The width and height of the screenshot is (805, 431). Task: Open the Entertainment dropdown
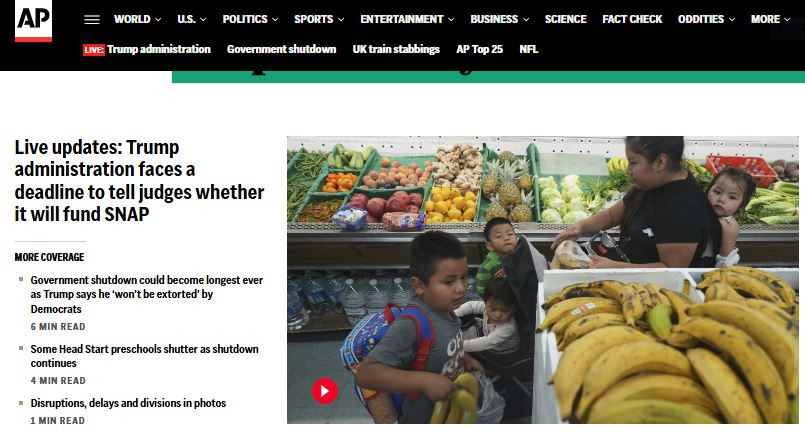pyautogui.click(x=407, y=19)
